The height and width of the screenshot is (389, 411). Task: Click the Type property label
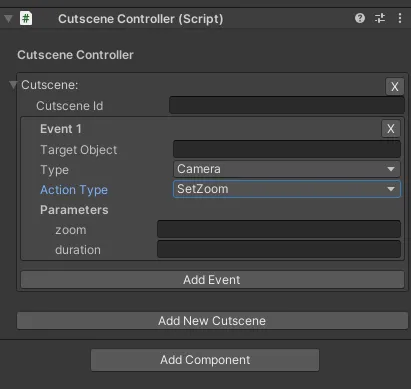(54, 170)
